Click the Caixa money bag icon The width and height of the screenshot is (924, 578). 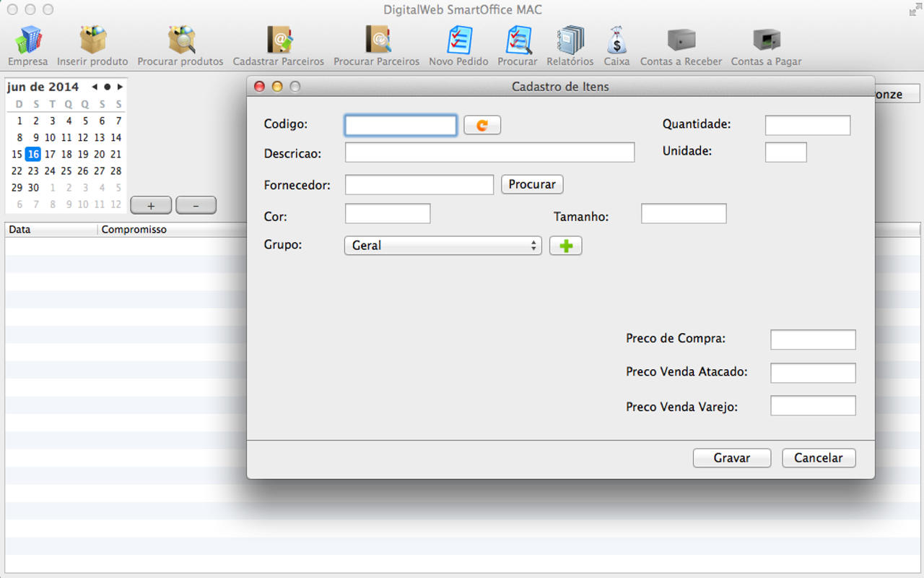616,40
